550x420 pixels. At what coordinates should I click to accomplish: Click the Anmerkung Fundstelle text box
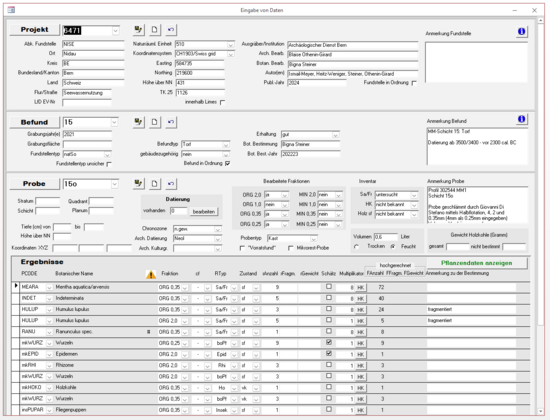pos(476,62)
